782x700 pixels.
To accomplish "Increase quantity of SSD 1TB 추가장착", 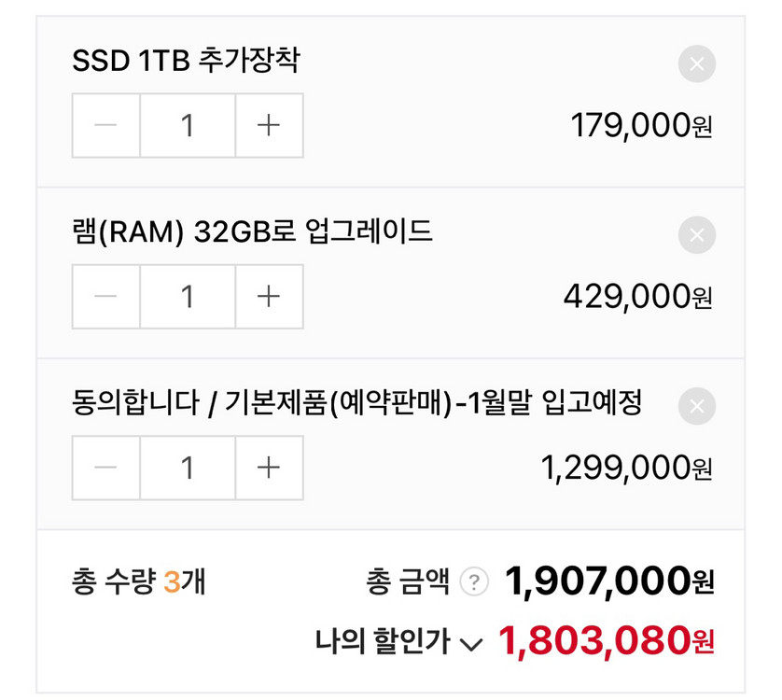I will (x=269, y=126).
